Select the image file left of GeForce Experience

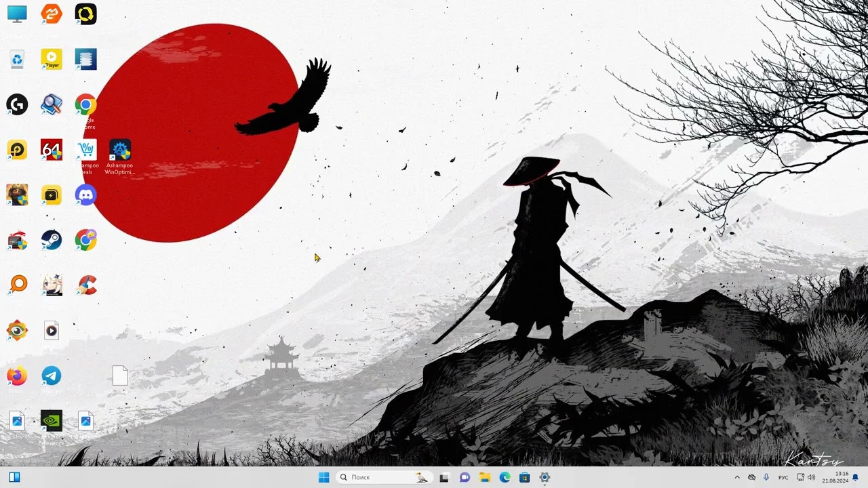point(17,422)
